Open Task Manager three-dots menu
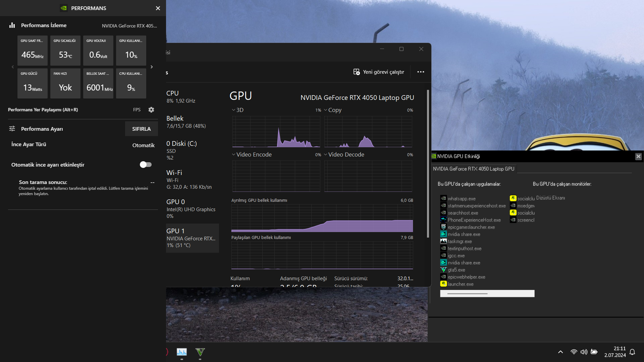The height and width of the screenshot is (362, 644). pos(421,72)
